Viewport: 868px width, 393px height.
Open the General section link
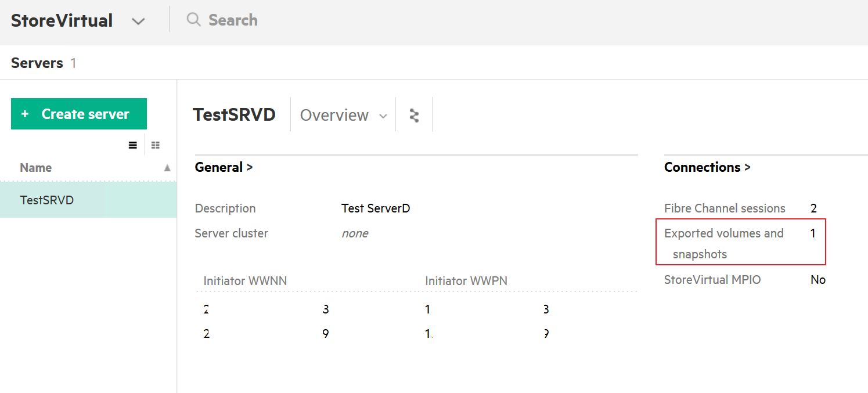[x=224, y=167]
